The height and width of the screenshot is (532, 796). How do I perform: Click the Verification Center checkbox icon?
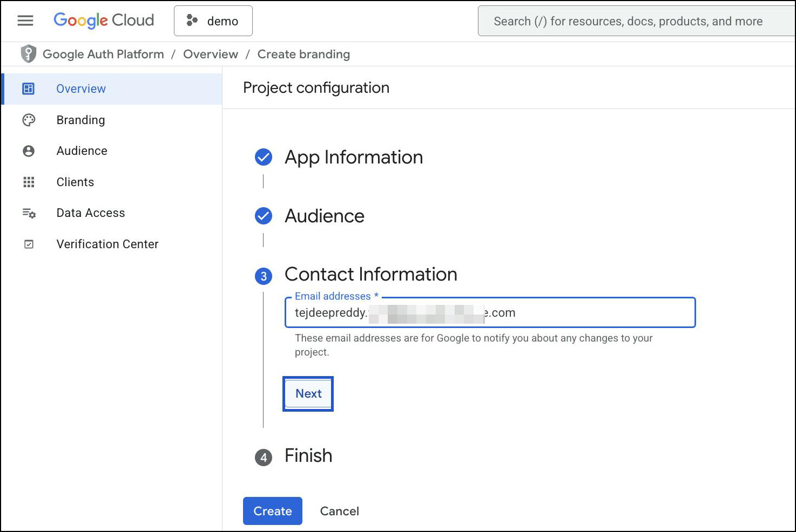tap(29, 244)
